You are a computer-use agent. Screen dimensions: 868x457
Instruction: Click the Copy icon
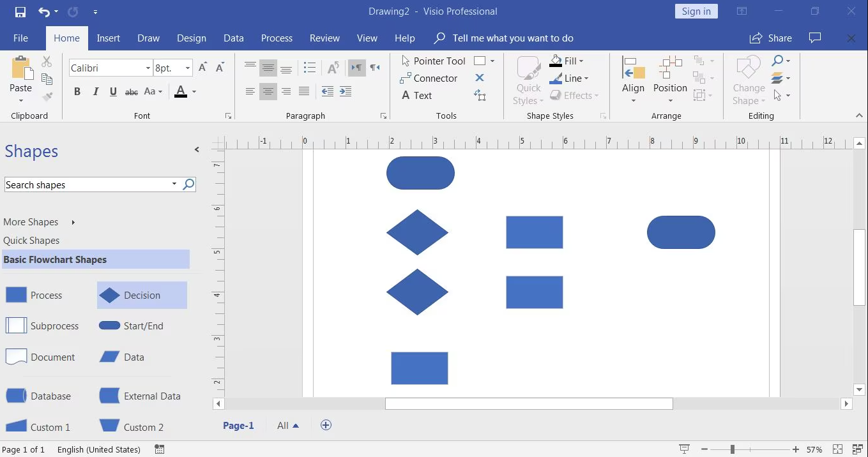tap(47, 79)
